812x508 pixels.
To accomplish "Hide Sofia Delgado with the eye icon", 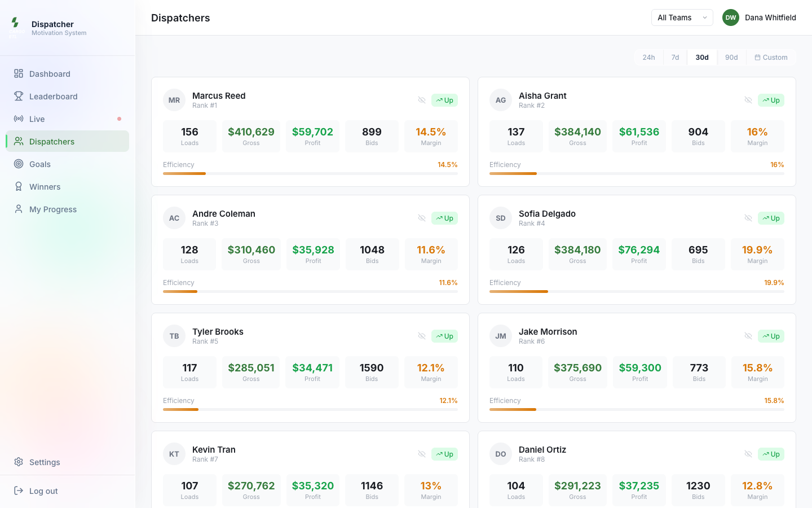I will coord(748,218).
